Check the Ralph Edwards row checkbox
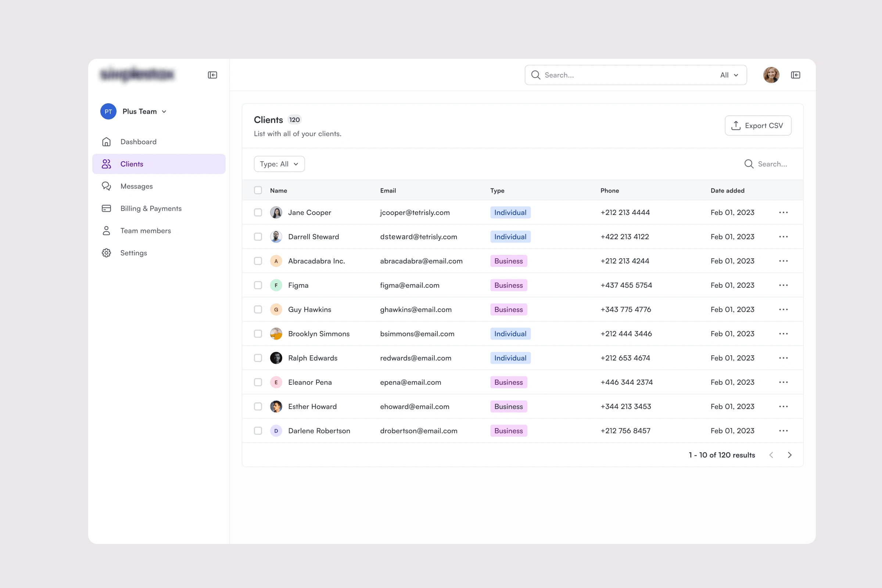 coord(258,358)
